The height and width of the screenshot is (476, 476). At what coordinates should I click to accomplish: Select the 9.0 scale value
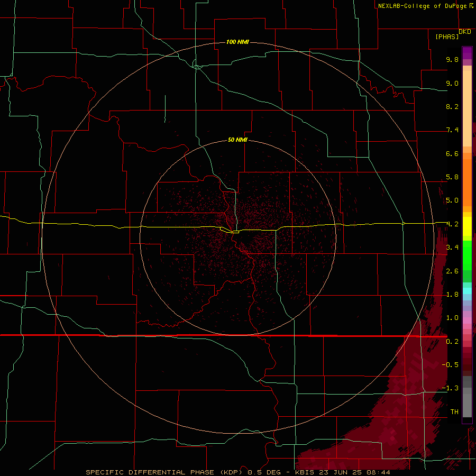click(x=452, y=83)
